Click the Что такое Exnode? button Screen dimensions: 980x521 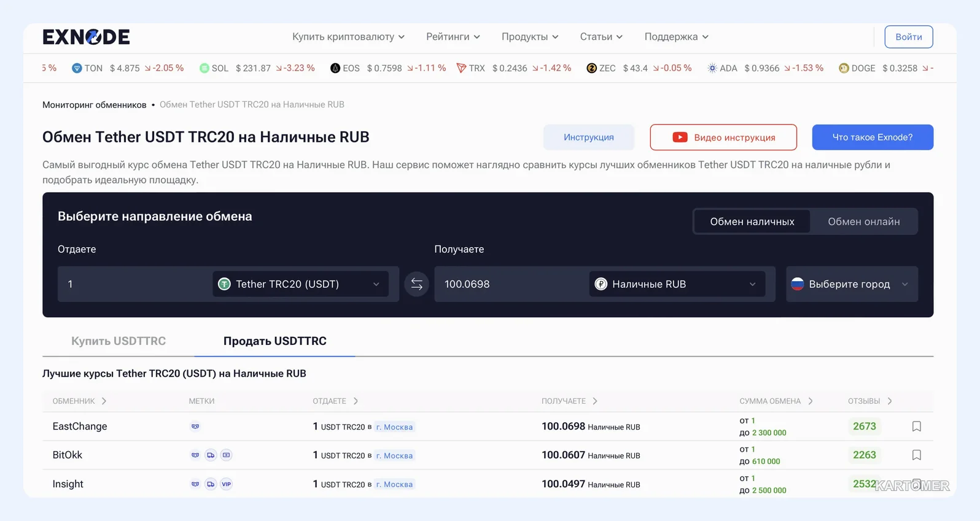pos(873,137)
